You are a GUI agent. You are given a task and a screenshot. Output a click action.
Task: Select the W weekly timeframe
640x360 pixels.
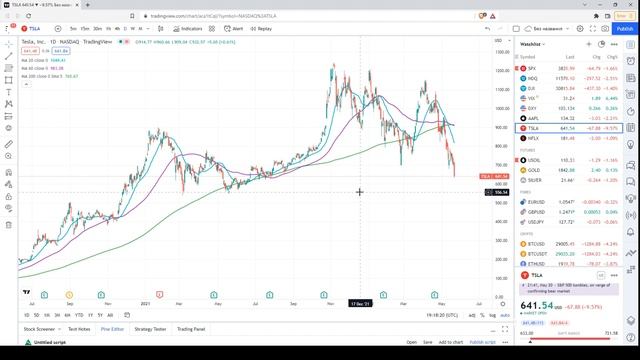(132, 29)
